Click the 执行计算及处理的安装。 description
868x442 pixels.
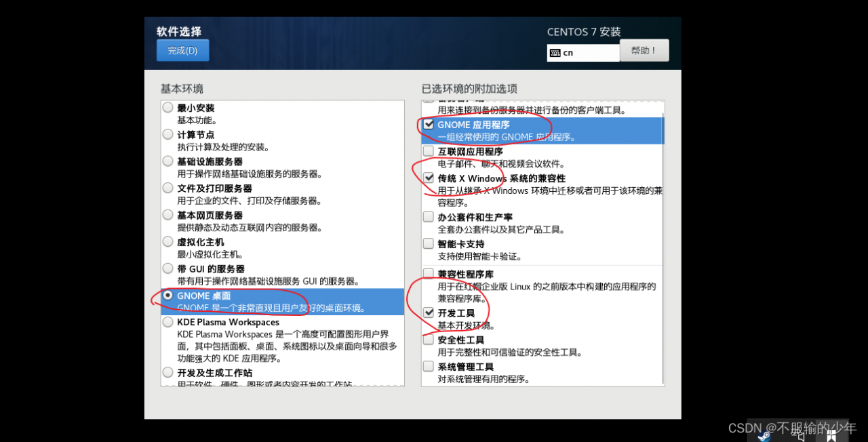point(223,147)
